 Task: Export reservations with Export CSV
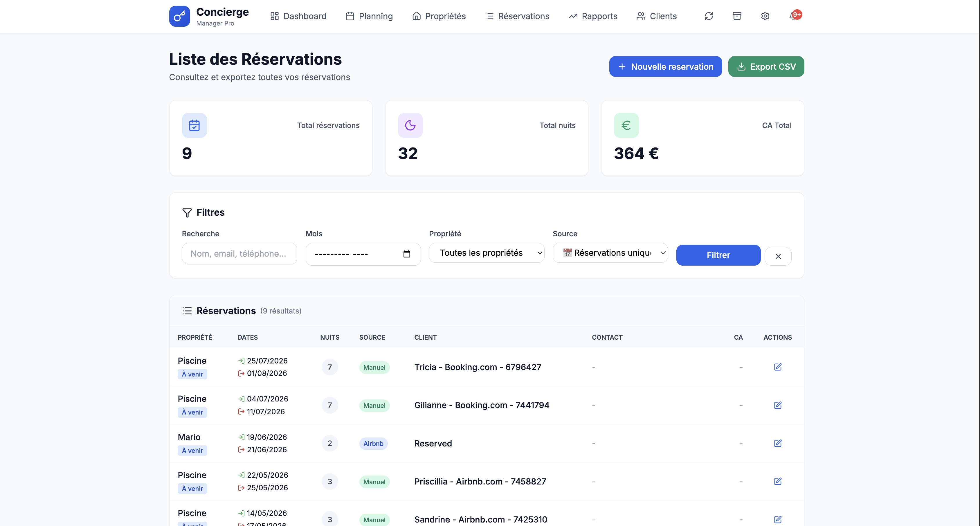pos(766,66)
